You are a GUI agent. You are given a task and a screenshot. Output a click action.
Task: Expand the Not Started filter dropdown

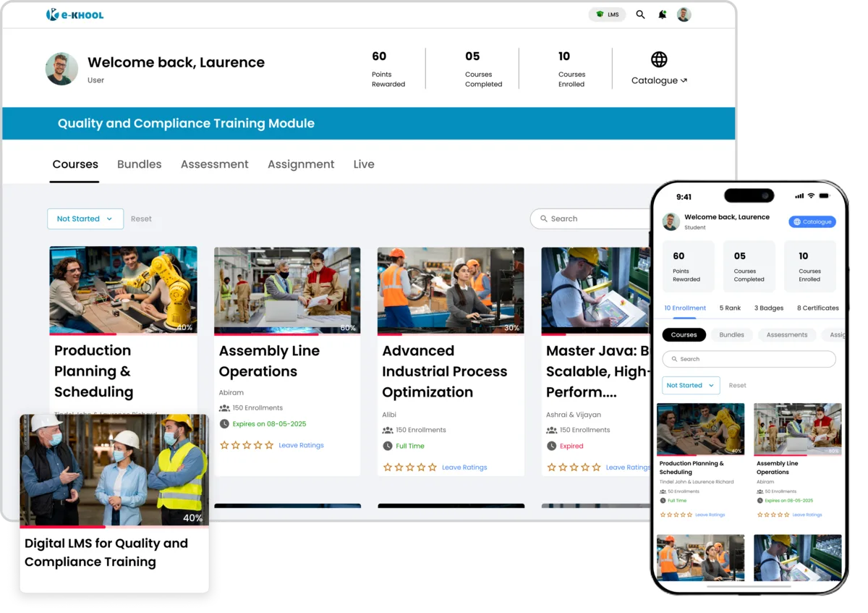point(85,218)
